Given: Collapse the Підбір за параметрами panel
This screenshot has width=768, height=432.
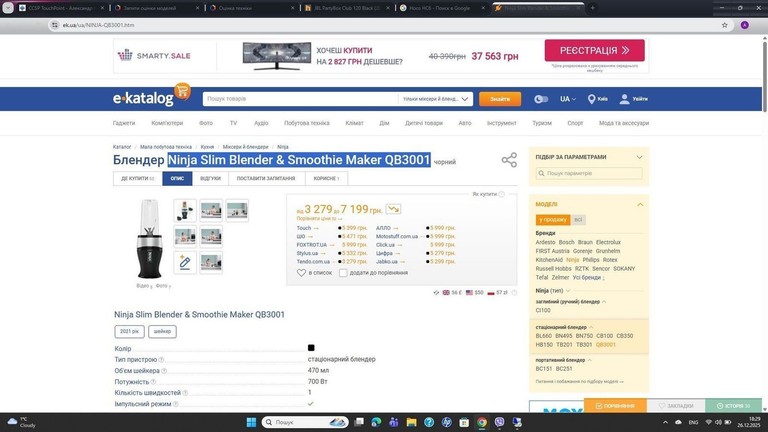Looking at the screenshot, I should [639, 157].
